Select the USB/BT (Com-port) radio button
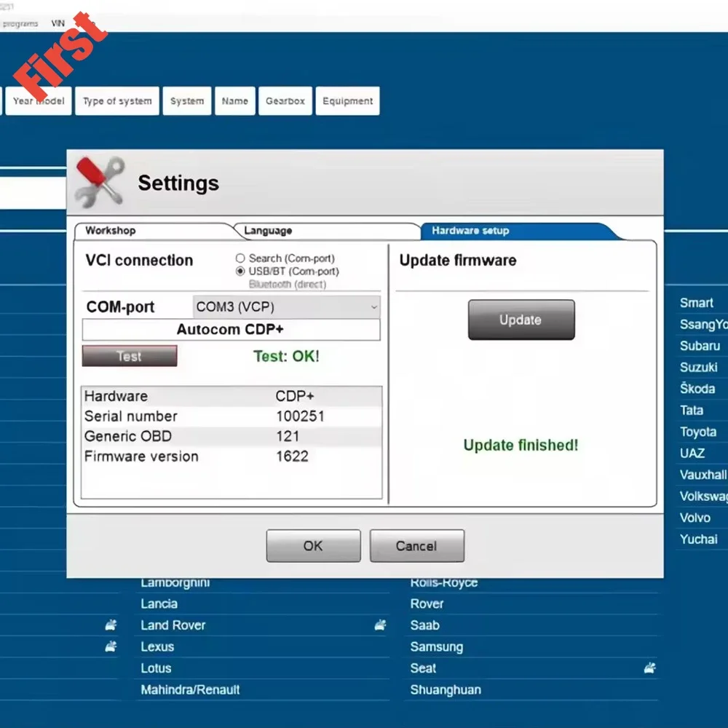 tap(240, 270)
